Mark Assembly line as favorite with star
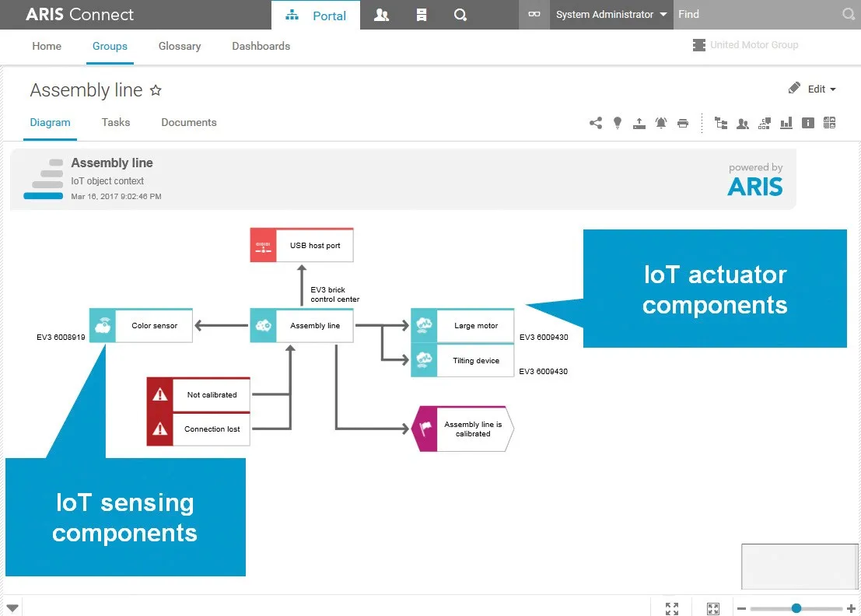This screenshot has height=616, width=861. tap(156, 90)
